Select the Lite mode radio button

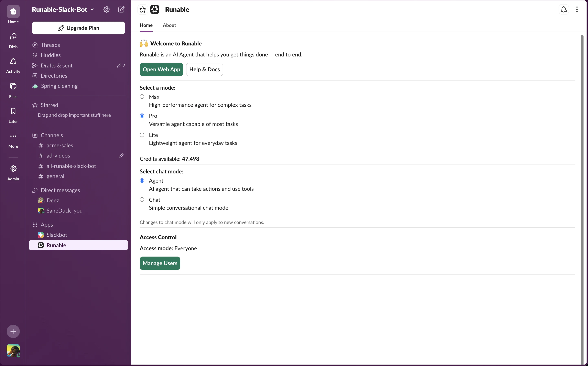click(142, 135)
